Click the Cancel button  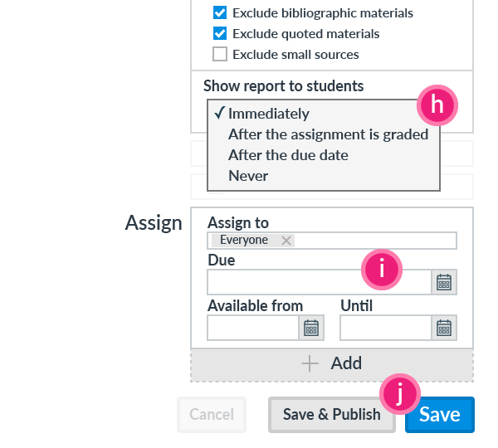tap(212, 415)
